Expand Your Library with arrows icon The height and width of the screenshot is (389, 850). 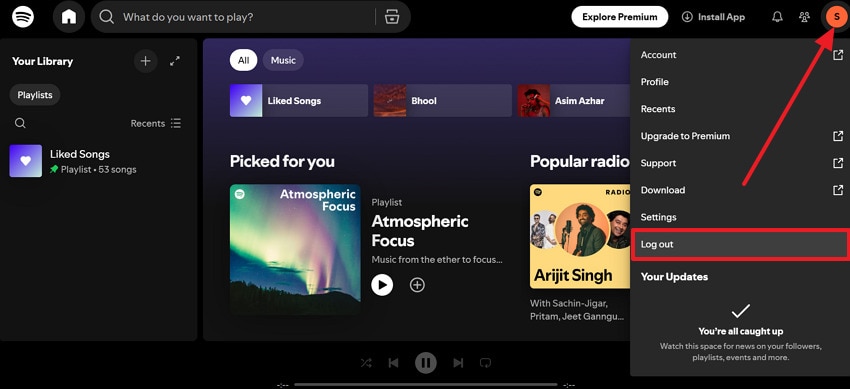coord(175,61)
